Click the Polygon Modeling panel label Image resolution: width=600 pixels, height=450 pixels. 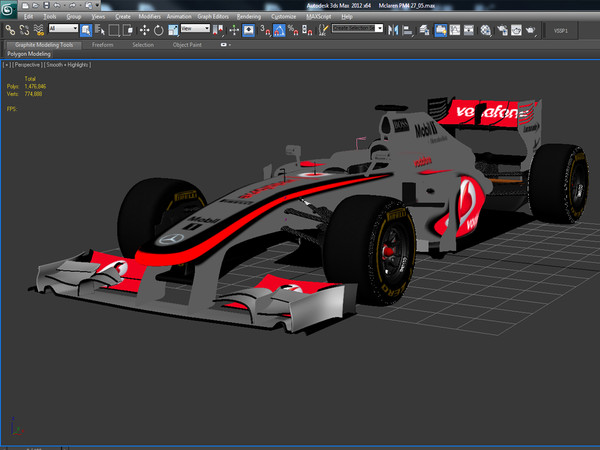tap(29, 54)
